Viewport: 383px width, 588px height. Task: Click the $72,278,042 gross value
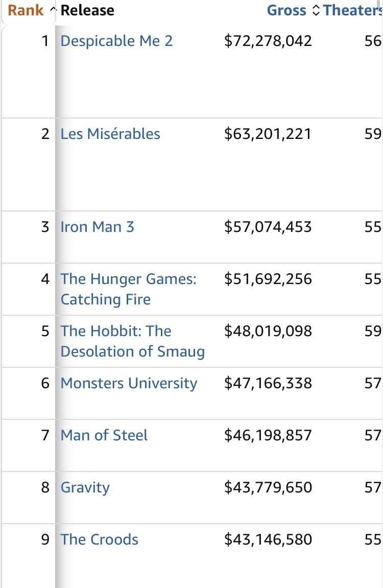268,41
